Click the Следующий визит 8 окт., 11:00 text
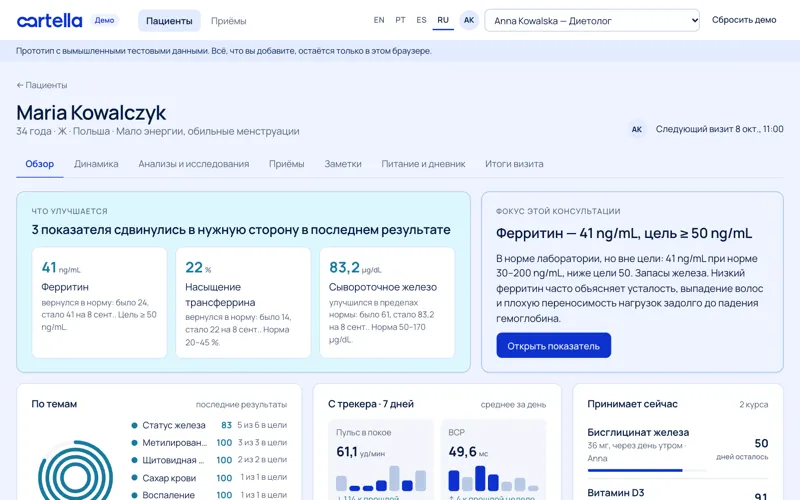The image size is (800, 500). (719, 129)
